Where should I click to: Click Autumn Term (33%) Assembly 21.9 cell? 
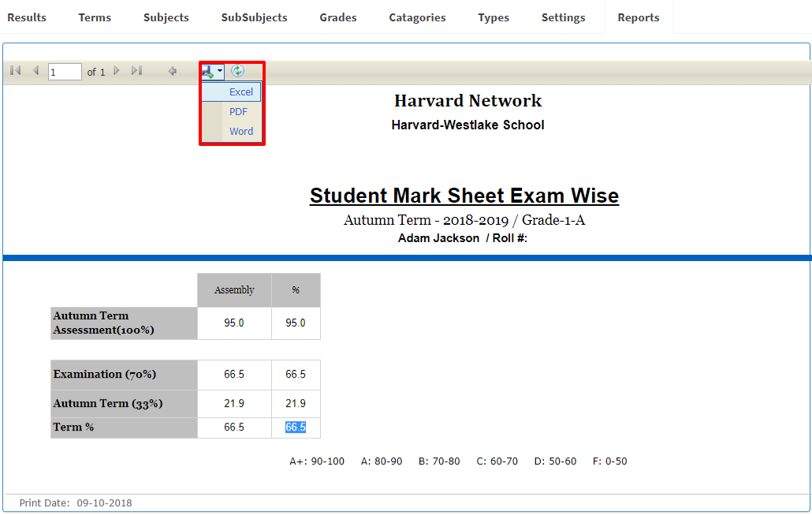pyautogui.click(x=234, y=404)
